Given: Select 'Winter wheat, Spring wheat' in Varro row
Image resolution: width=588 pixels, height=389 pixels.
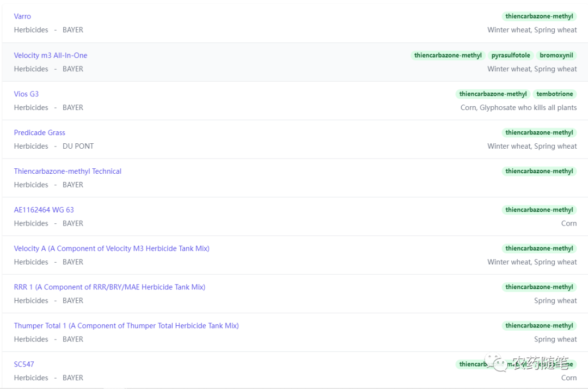Looking at the screenshot, I should coord(532,30).
